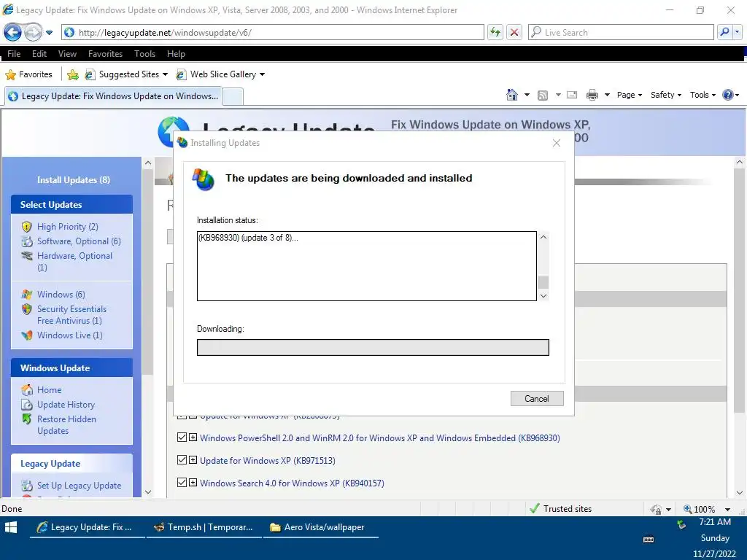Click the Trusted sites security zone

(561, 508)
